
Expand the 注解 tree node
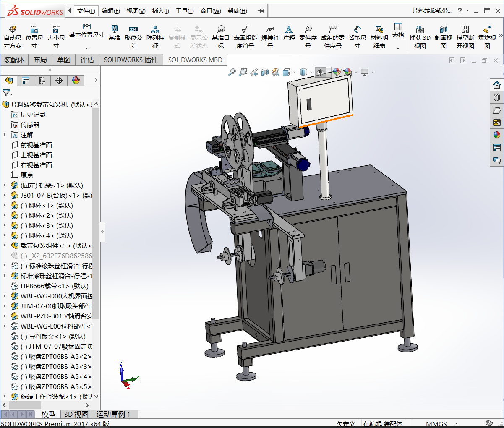(x=5, y=135)
